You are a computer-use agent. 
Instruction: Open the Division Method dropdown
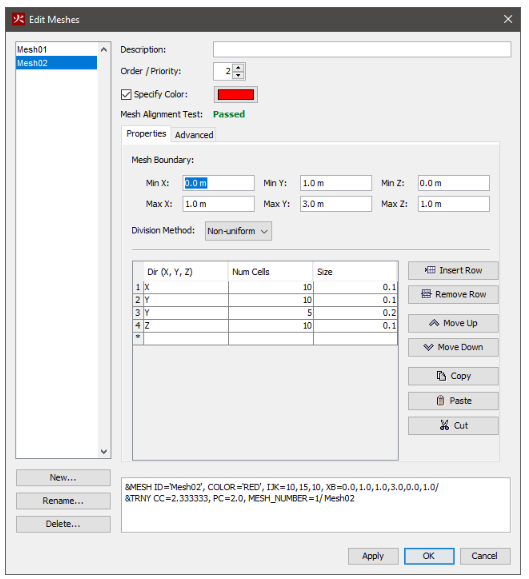coord(238,231)
